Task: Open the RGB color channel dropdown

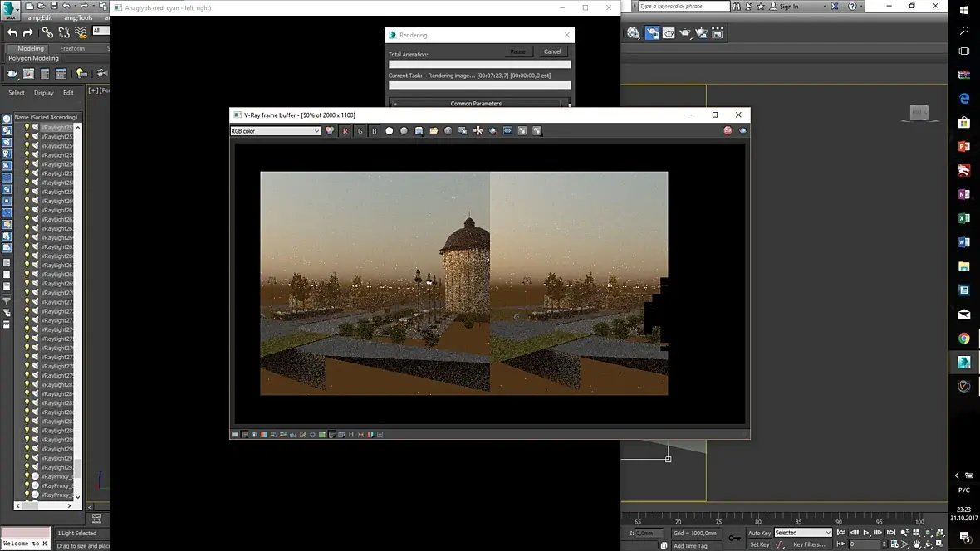Action: (275, 131)
